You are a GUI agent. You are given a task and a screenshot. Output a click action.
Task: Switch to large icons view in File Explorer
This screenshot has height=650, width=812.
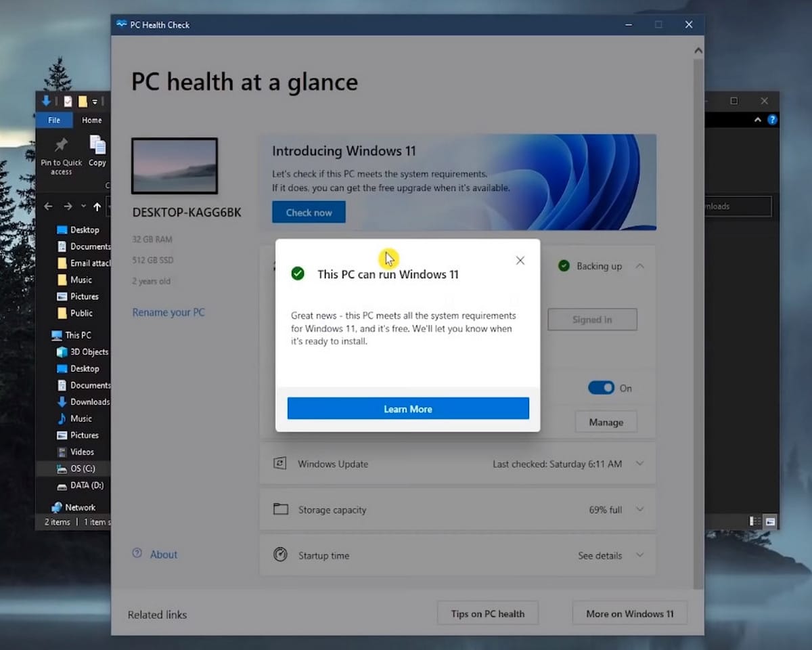tap(771, 521)
